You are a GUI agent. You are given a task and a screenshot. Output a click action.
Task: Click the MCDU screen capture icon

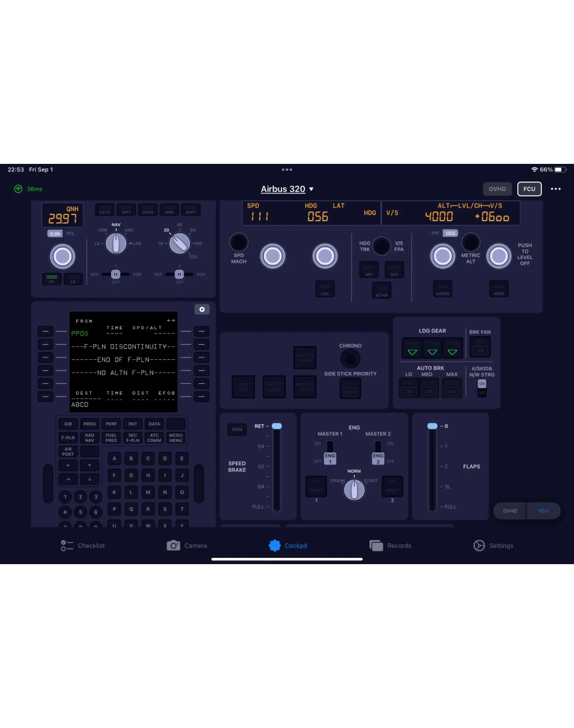click(x=202, y=309)
